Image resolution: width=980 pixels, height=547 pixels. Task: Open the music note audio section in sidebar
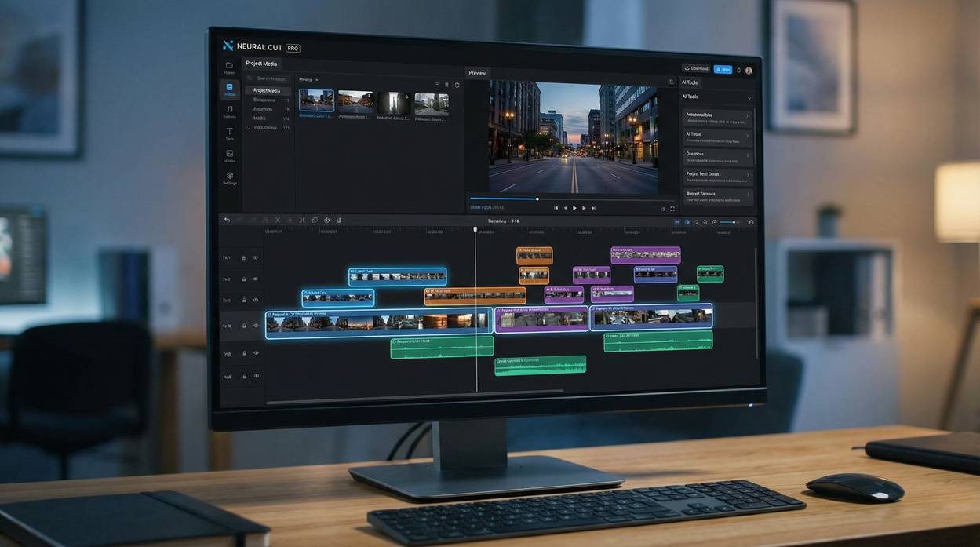229,109
